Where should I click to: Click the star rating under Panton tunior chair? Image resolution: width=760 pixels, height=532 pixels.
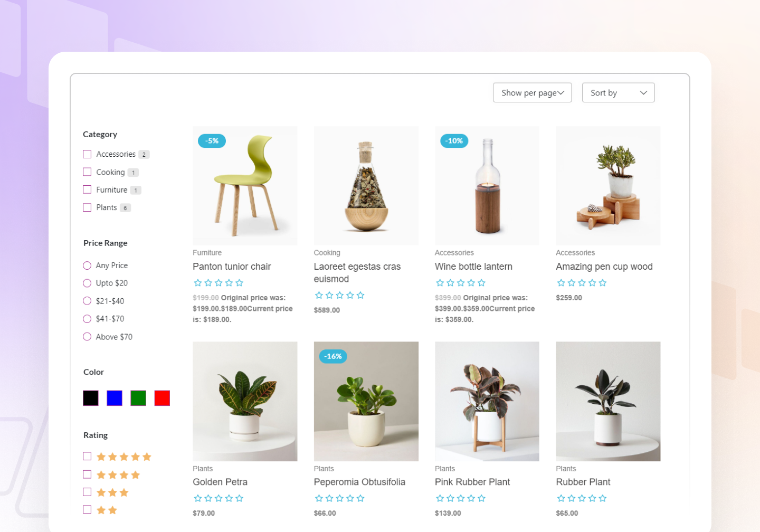tap(218, 283)
